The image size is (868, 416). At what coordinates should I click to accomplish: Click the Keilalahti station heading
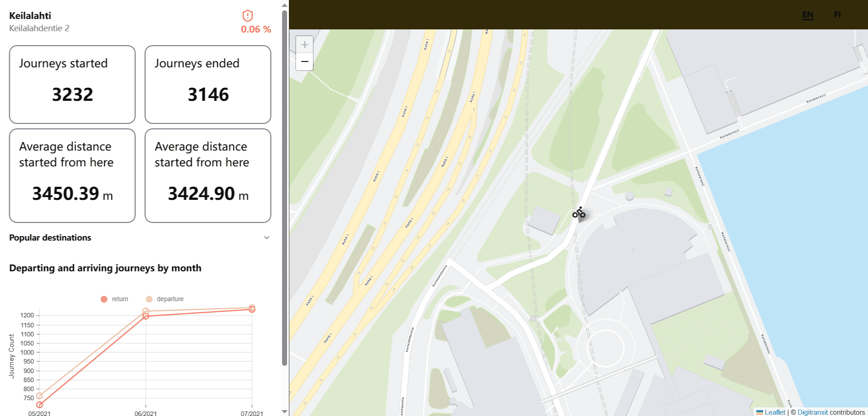tap(30, 15)
